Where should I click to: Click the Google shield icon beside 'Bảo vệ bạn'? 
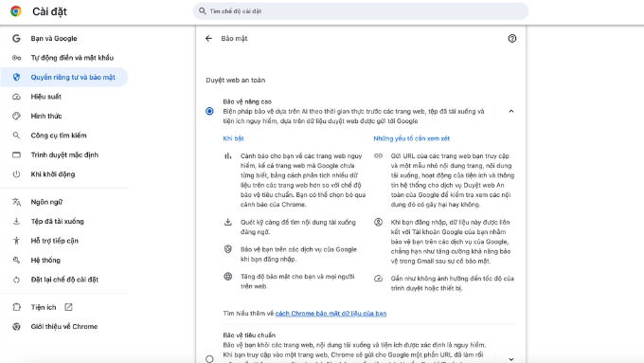(228, 249)
